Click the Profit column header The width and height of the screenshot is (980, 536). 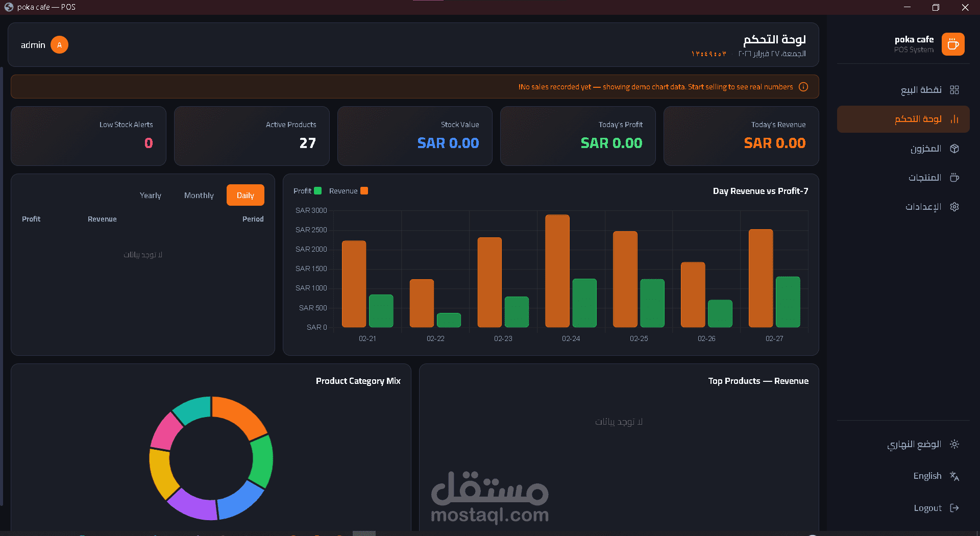pos(31,219)
